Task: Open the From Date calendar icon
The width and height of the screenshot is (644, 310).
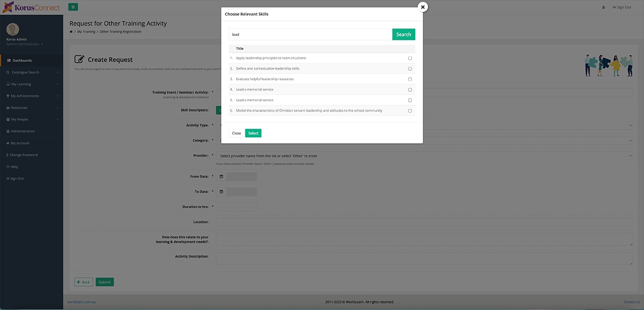Action: (221, 176)
